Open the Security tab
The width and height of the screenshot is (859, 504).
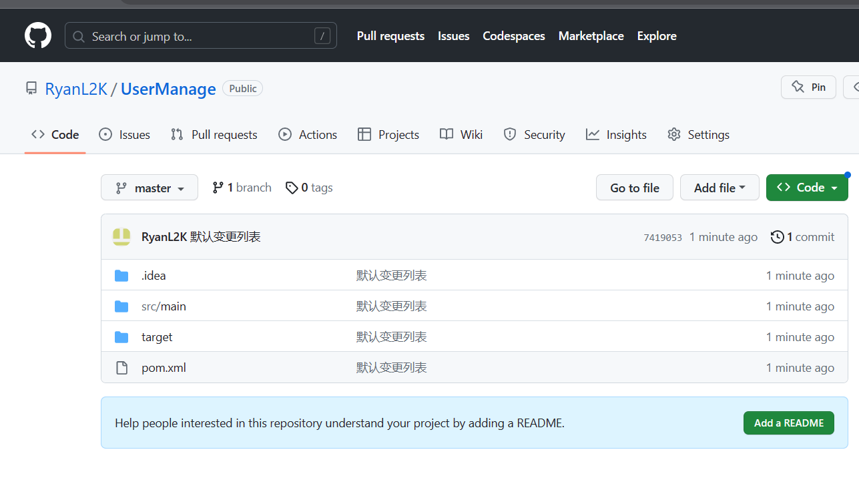click(534, 135)
